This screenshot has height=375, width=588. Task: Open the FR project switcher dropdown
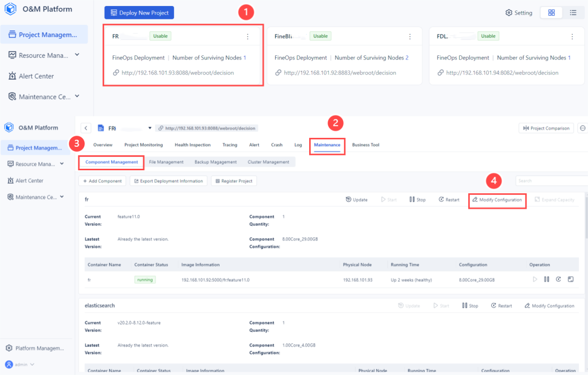pos(150,128)
